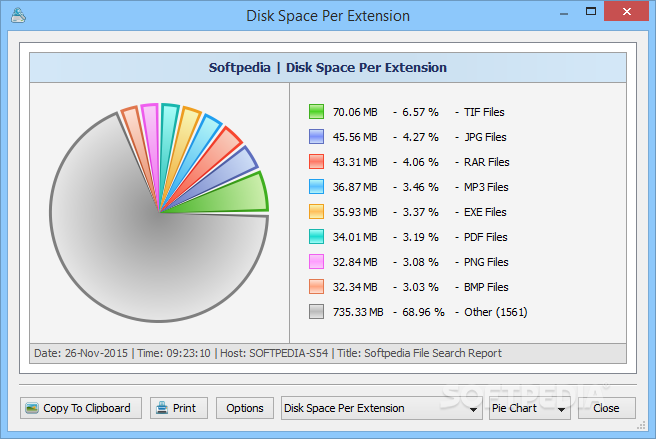Screen dimensions: 656x439
Task: Click the '34.01 MB' value
Action: [355, 237]
